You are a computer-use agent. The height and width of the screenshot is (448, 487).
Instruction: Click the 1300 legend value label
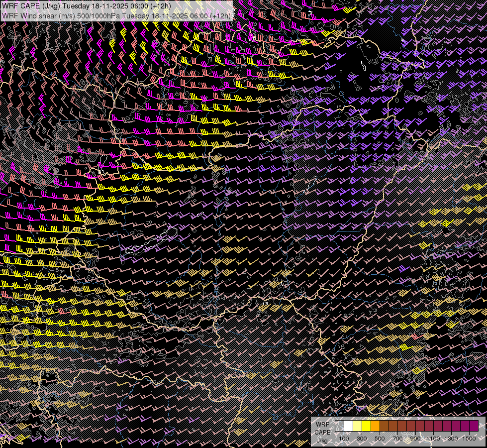(451, 439)
